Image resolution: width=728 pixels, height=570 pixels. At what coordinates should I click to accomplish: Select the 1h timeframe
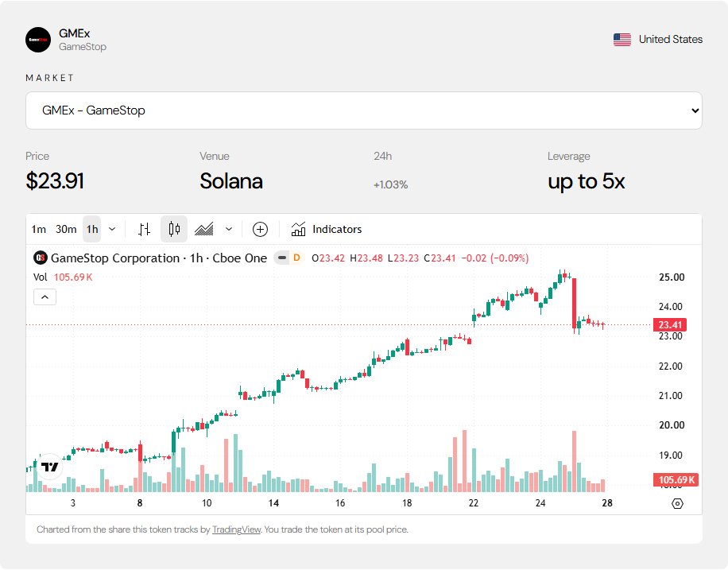pos(92,229)
